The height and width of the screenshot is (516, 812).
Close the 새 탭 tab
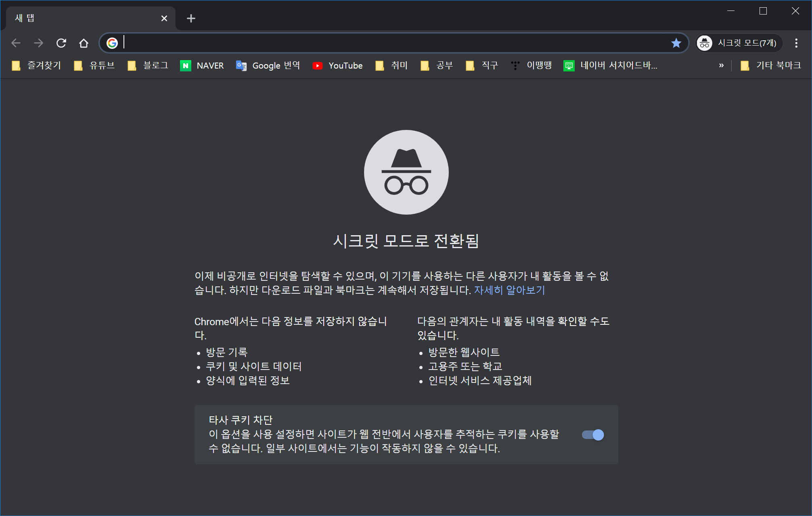(x=164, y=19)
